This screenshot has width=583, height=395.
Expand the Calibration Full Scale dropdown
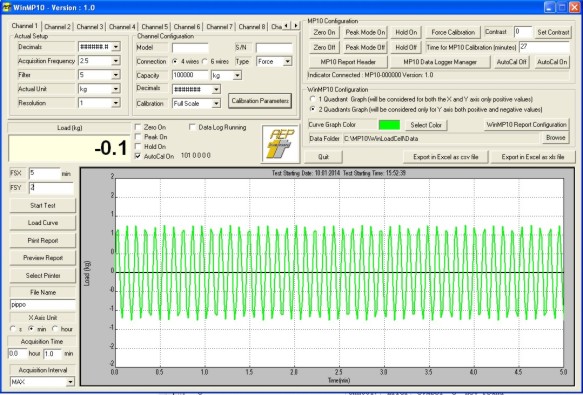point(216,103)
